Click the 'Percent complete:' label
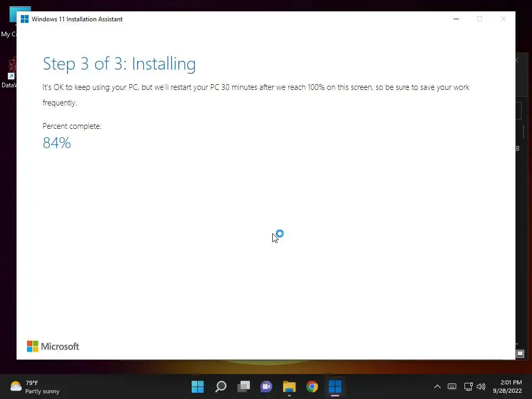532x399 pixels. pos(72,126)
